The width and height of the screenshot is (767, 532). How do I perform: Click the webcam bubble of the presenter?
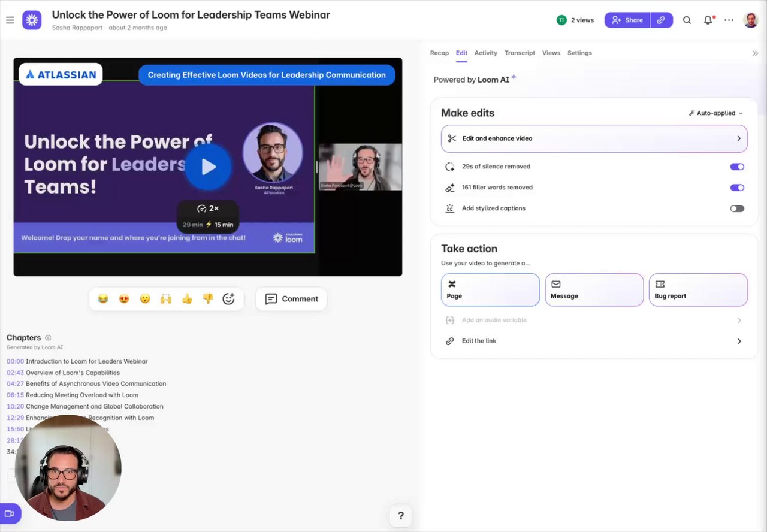(x=68, y=468)
